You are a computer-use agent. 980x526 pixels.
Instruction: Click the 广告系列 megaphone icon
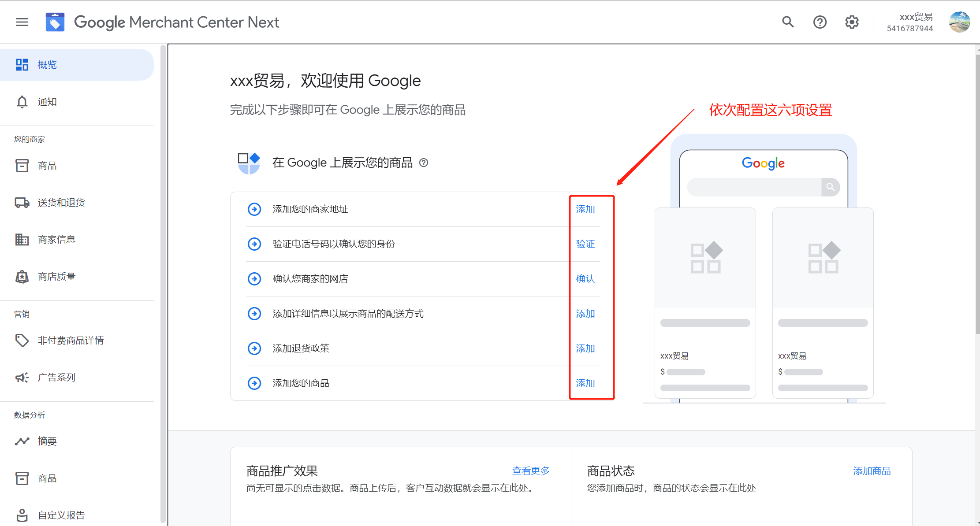(22, 378)
